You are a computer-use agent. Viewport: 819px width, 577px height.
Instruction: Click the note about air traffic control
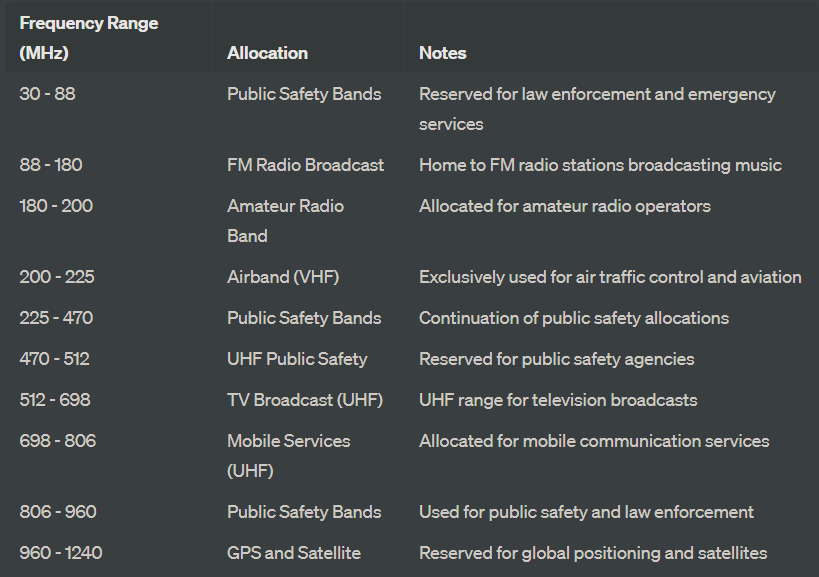click(610, 277)
